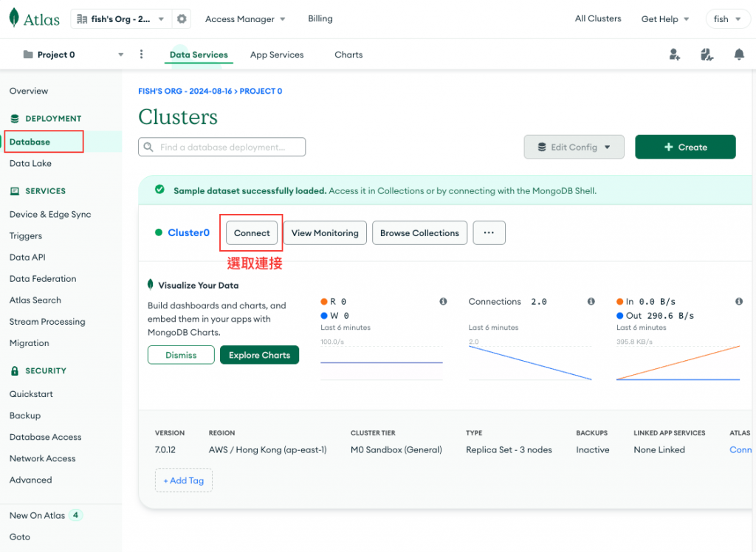Open project options three-dot menu
756x552 pixels.
click(141, 54)
